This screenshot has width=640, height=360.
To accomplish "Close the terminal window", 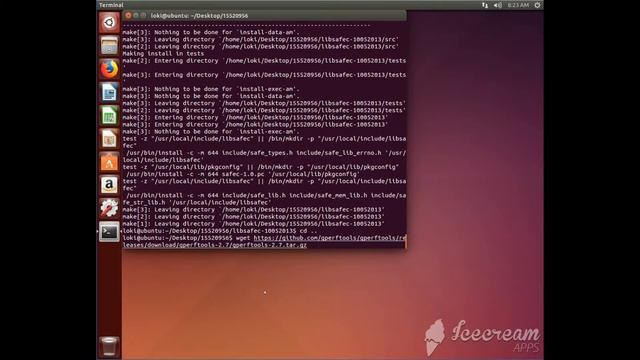I will (128, 16).
